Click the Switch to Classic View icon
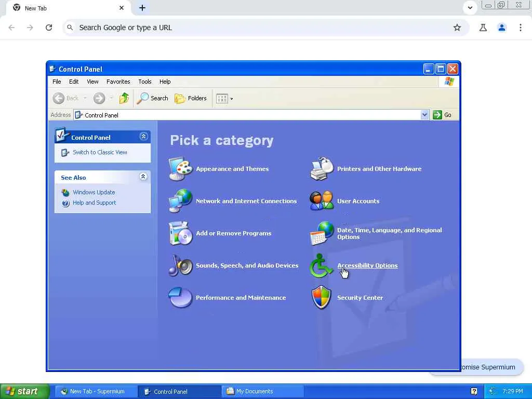The width and height of the screenshot is (532, 399). 65,153
